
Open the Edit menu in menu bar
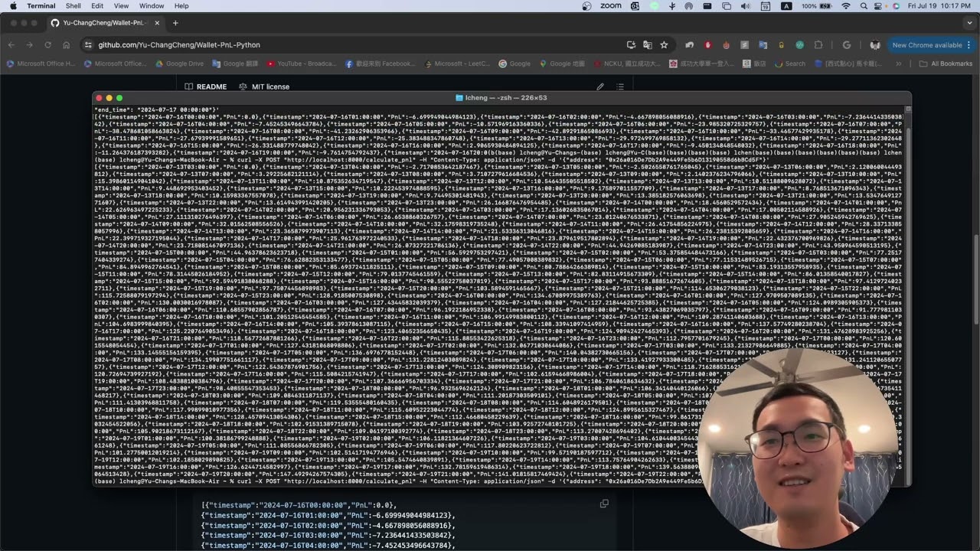[x=97, y=6]
